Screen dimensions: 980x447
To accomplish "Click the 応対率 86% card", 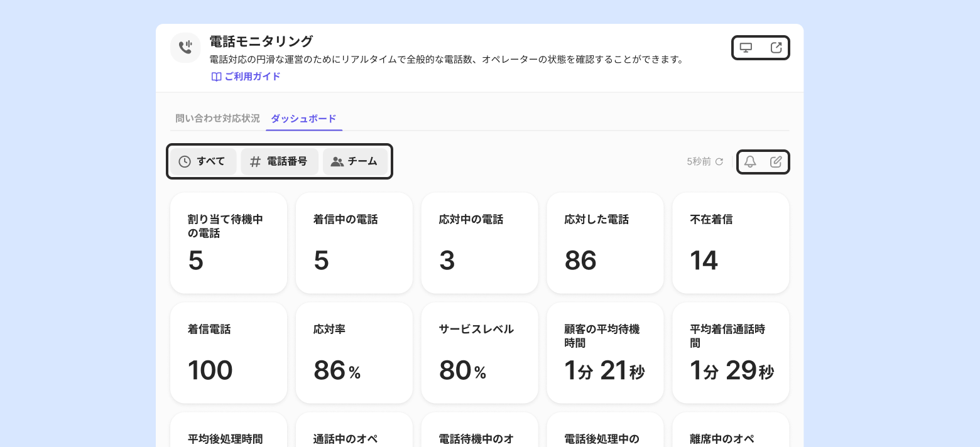I will [x=354, y=353].
